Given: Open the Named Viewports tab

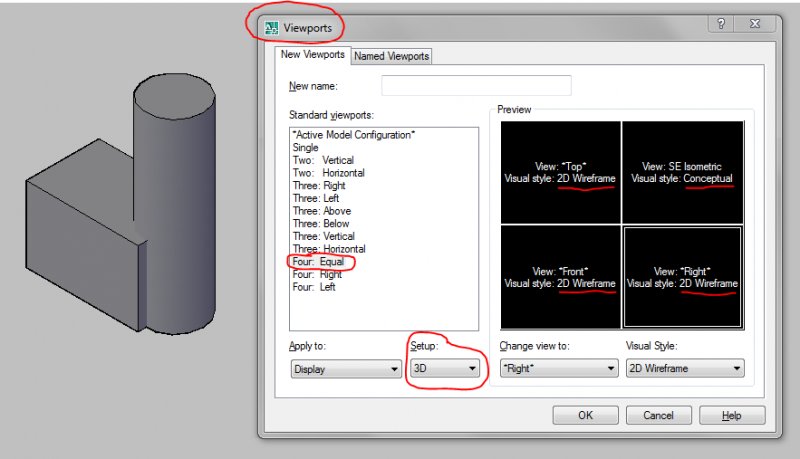Looking at the screenshot, I should pos(391,56).
